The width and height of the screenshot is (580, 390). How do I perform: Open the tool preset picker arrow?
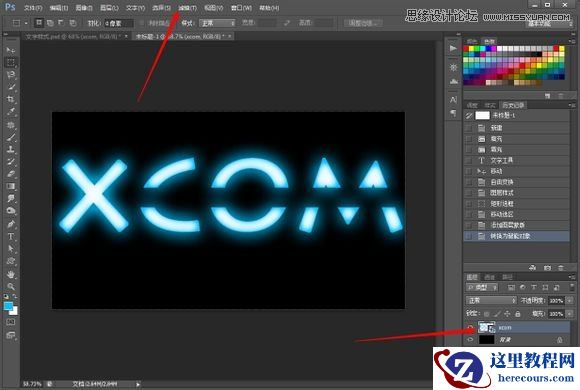[x=26, y=23]
